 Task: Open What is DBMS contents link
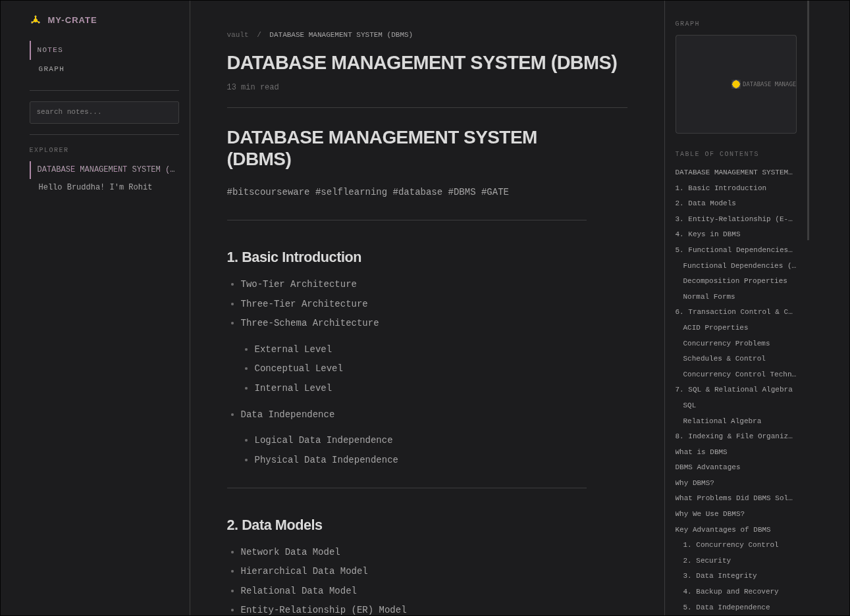pyautogui.click(x=701, y=452)
